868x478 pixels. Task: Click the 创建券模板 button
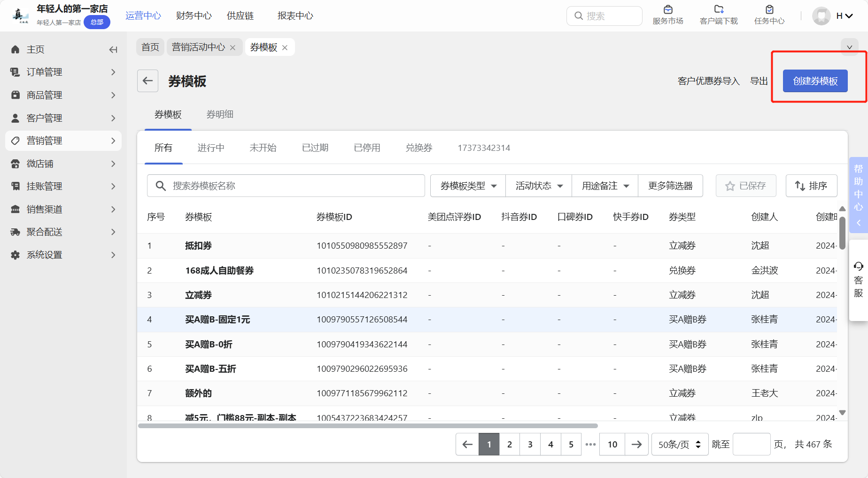point(815,81)
